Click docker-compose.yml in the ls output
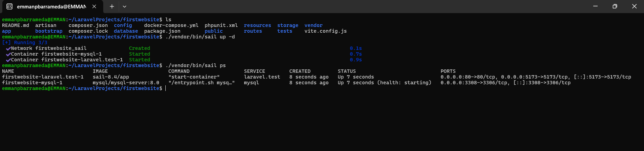 coord(171,25)
